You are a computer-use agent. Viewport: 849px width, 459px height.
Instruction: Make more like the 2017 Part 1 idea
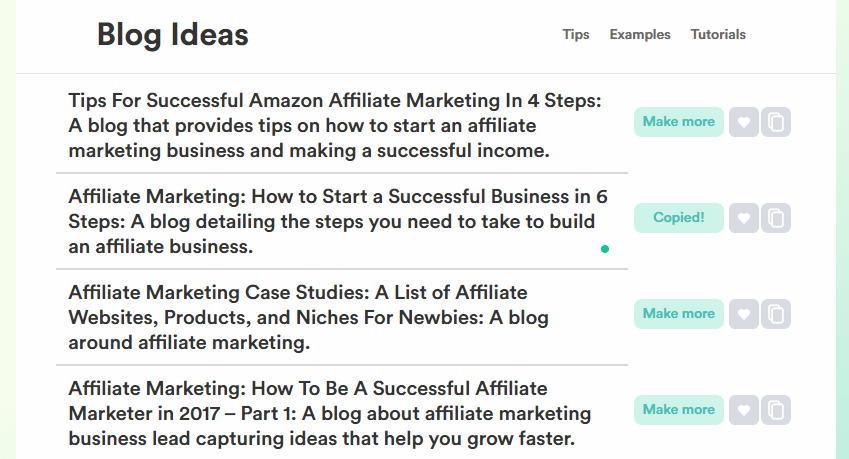pos(678,410)
